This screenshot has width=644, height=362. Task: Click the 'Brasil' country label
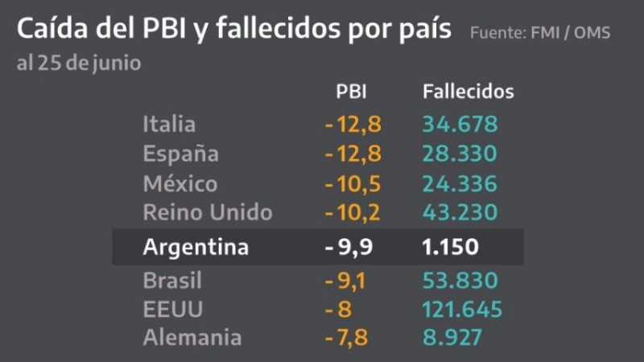pyautogui.click(x=172, y=281)
